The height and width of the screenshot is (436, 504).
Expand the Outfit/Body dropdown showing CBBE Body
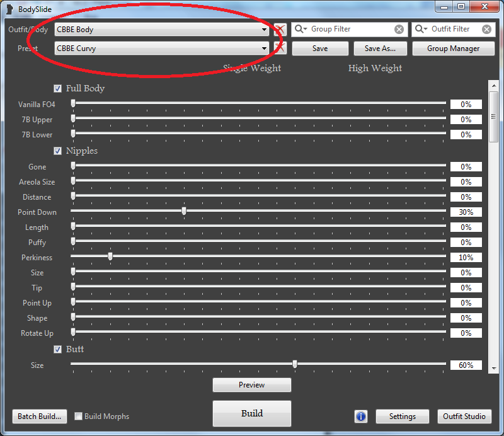click(265, 30)
